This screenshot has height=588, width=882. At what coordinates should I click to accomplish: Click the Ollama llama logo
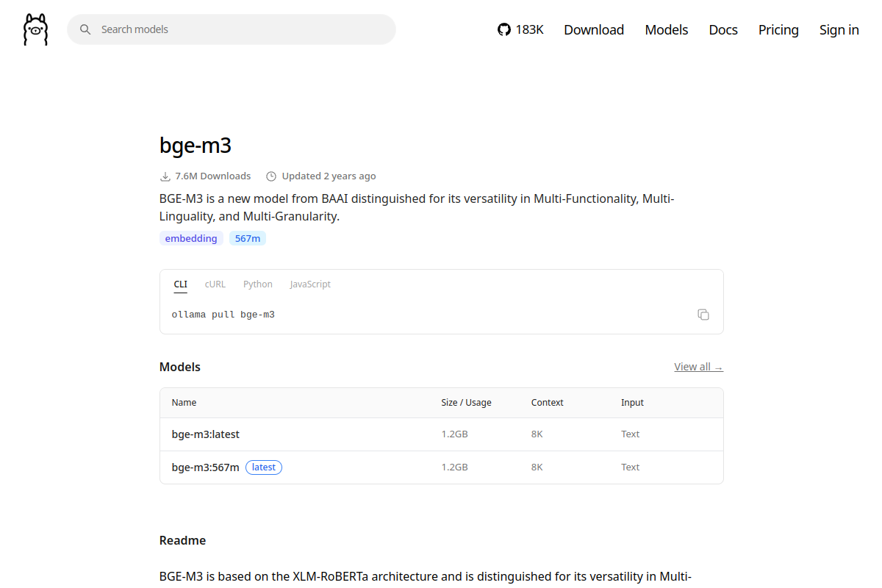(x=35, y=29)
